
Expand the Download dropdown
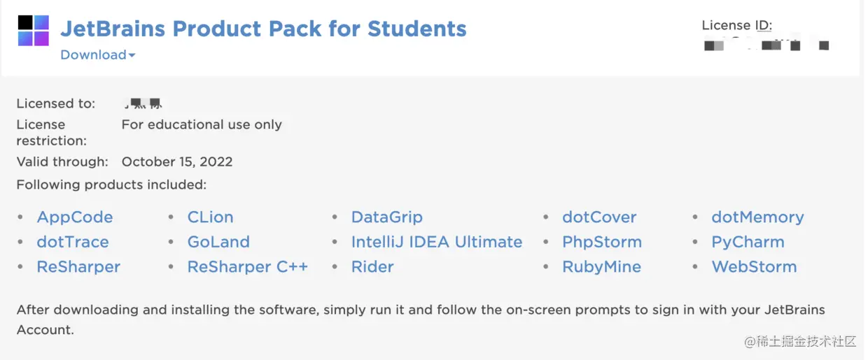97,55
